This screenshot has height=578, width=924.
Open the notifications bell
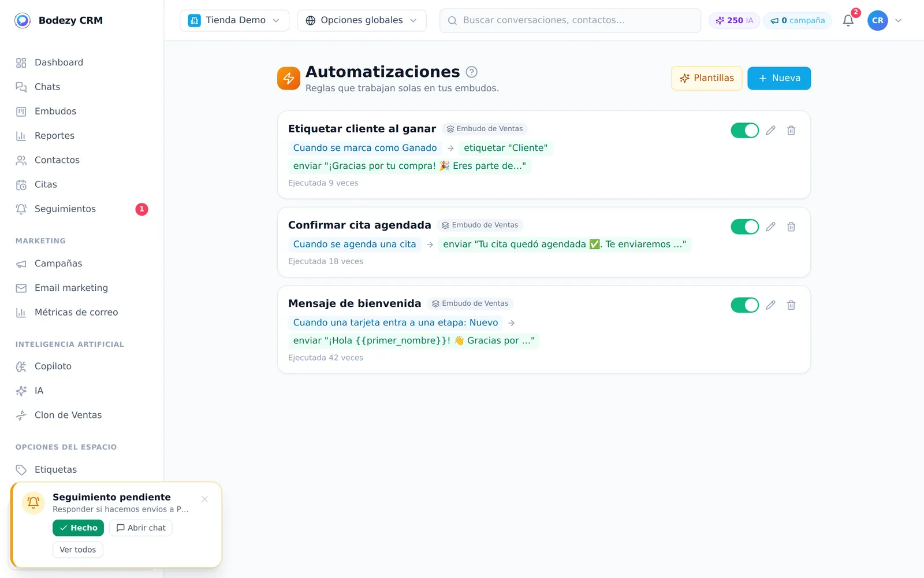[x=848, y=20]
